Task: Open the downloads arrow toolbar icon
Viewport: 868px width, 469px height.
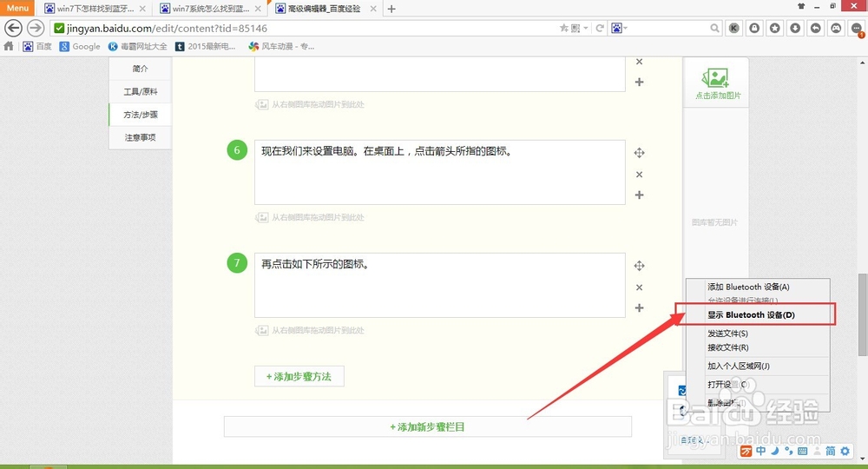Action: coord(795,28)
